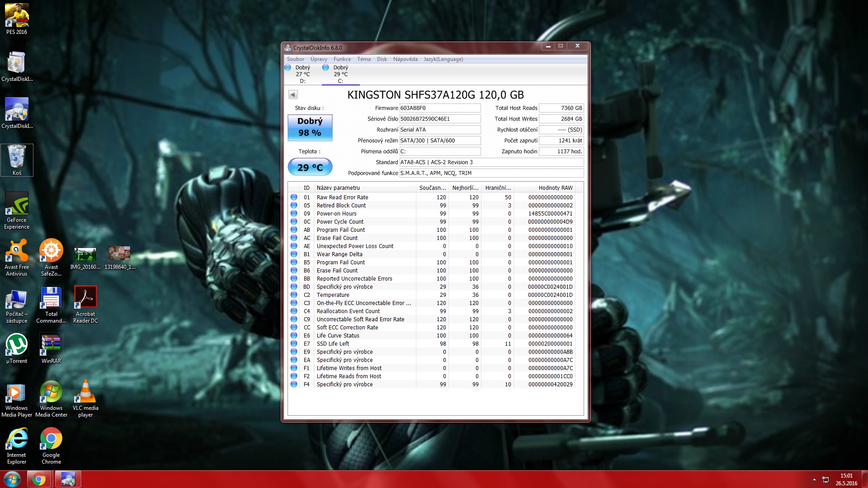Select the Lifetime Writes from Host row
The image size is (868, 488).
pyautogui.click(x=432, y=368)
